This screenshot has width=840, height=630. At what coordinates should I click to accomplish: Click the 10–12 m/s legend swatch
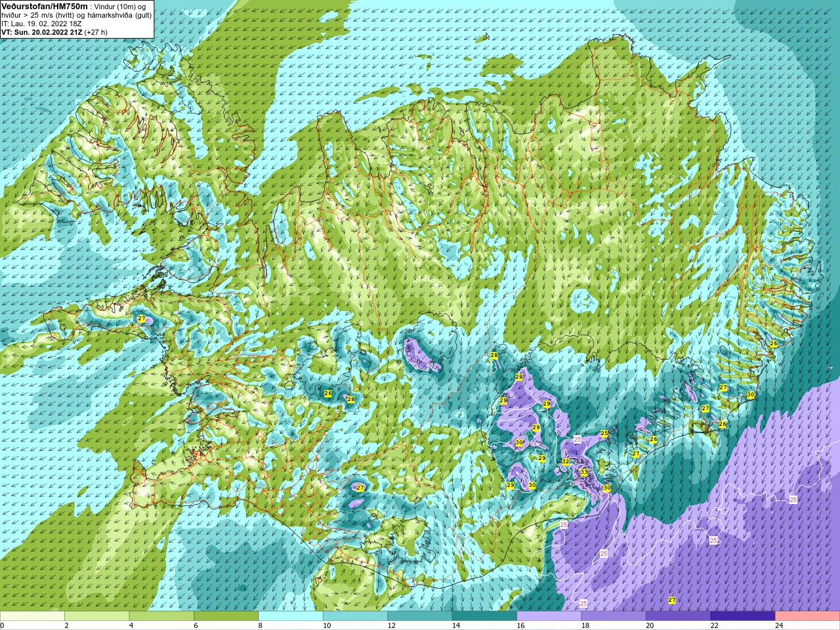355,616
